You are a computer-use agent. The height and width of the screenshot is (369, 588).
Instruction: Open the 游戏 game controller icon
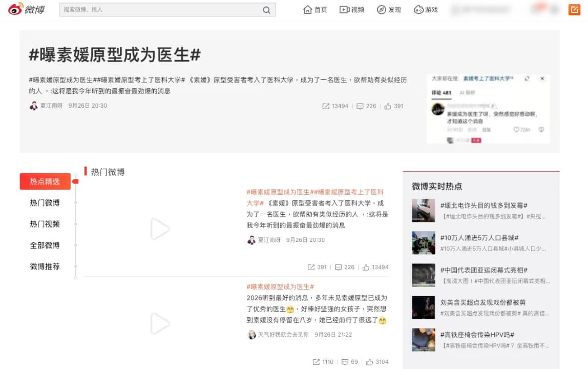(x=418, y=9)
